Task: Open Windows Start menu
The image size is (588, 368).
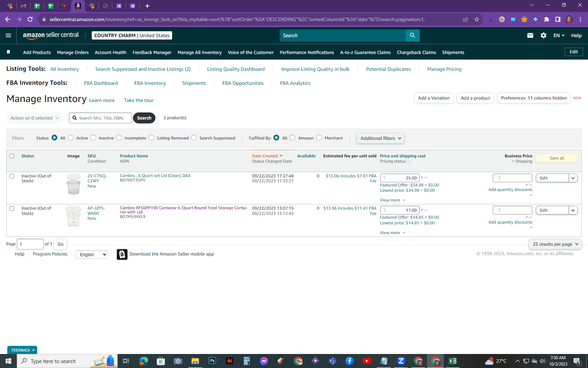Action: [8, 361]
